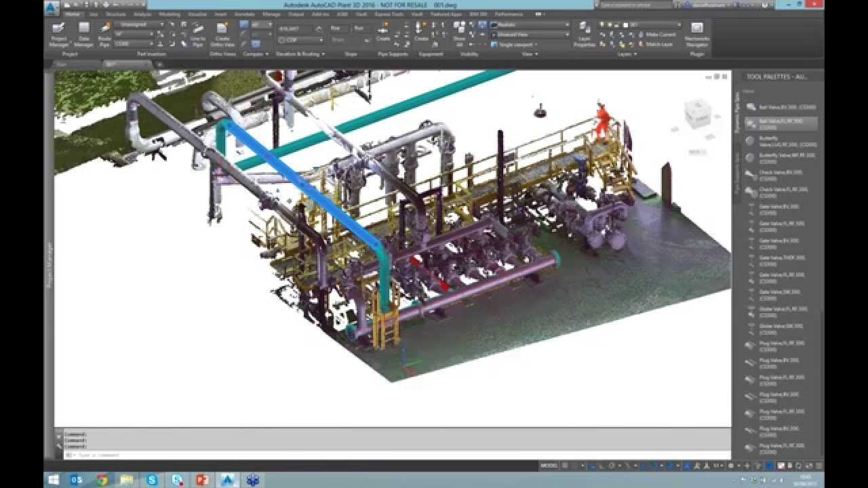Toggle the first compass ribbon button
The image size is (868, 488).
click(244, 24)
